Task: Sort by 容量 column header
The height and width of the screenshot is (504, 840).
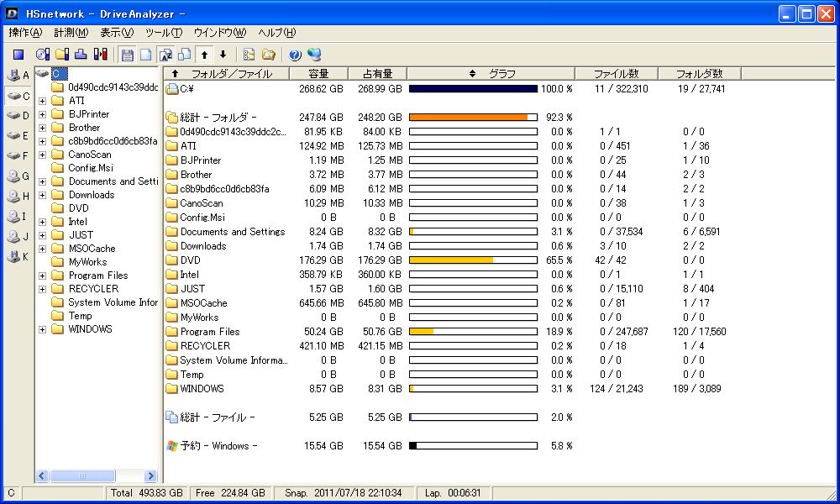Action: coord(318,73)
